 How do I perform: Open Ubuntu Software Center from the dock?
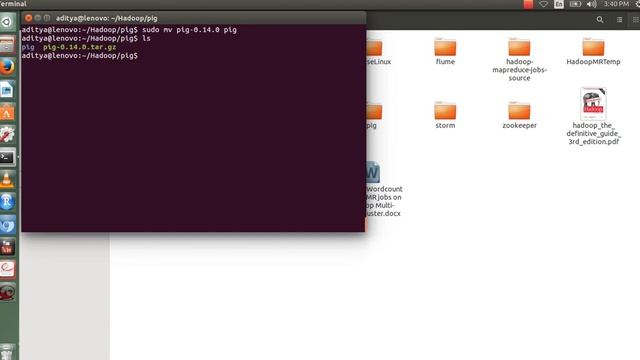point(7,112)
